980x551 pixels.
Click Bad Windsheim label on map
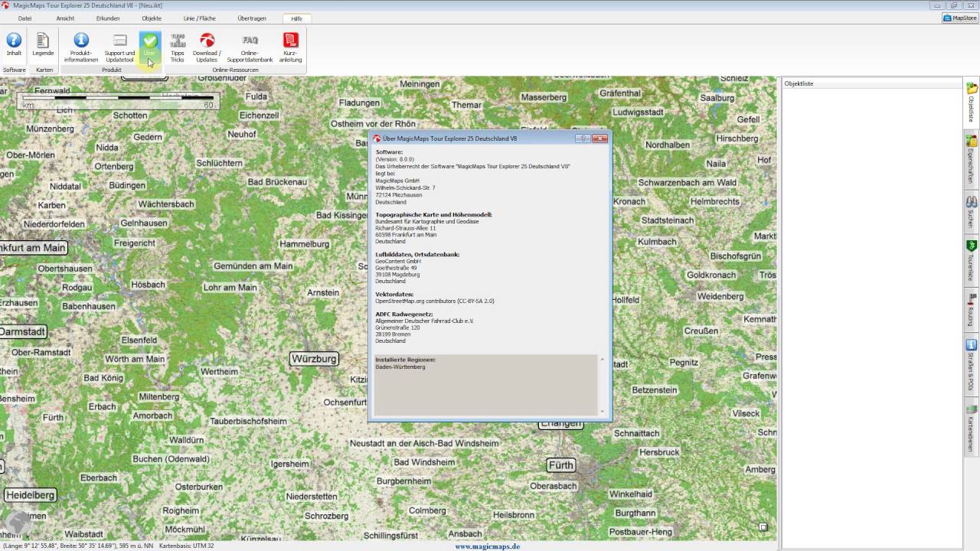424,462
